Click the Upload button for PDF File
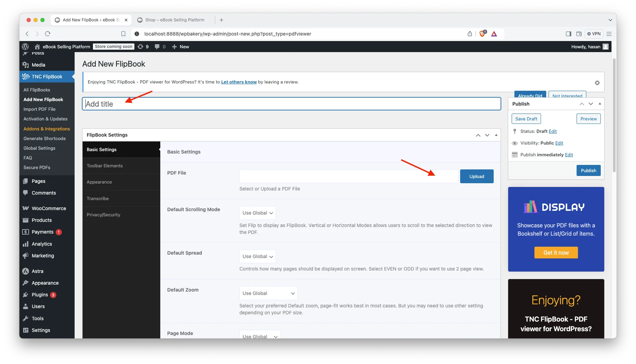The height and width of the screenshot is (364, 636). 476,176
